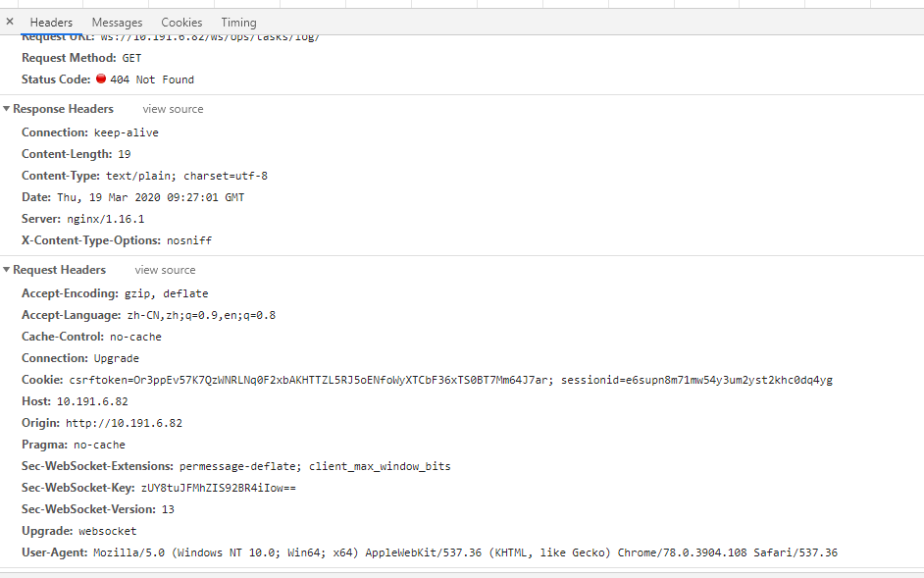Select the Sec-WebSocket-Key value

pyautogui.click(x=219, y=489)
